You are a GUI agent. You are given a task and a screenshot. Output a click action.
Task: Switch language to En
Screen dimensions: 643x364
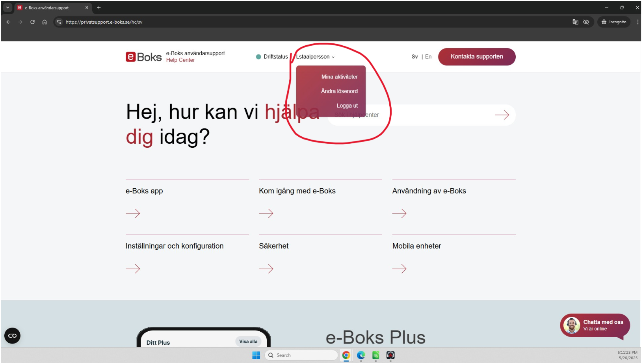[428, 57]
